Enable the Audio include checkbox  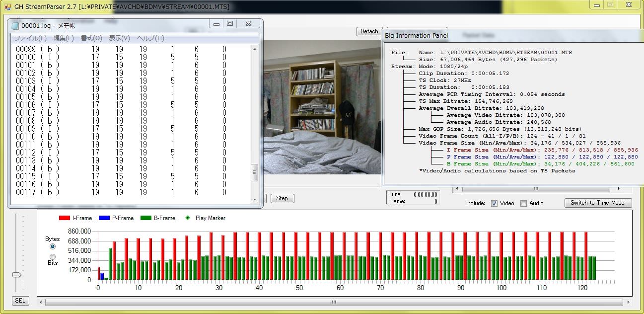[x=523, y=203]
